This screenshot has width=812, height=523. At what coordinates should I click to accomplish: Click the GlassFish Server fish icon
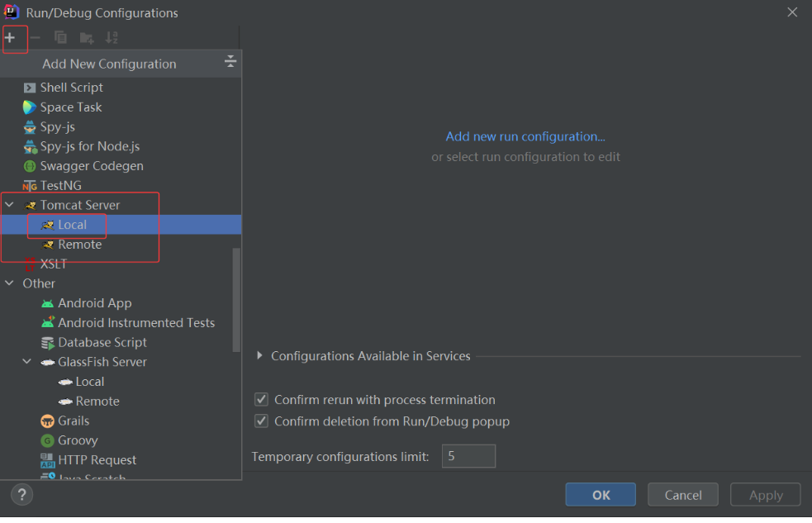pos(48,363)
